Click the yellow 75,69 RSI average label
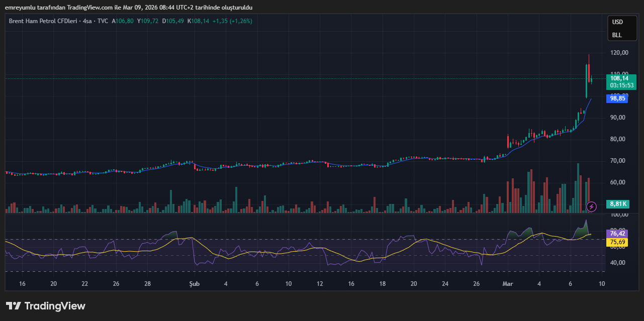The height and width of the screenshot is (321, 644). [x=617, y=242]
